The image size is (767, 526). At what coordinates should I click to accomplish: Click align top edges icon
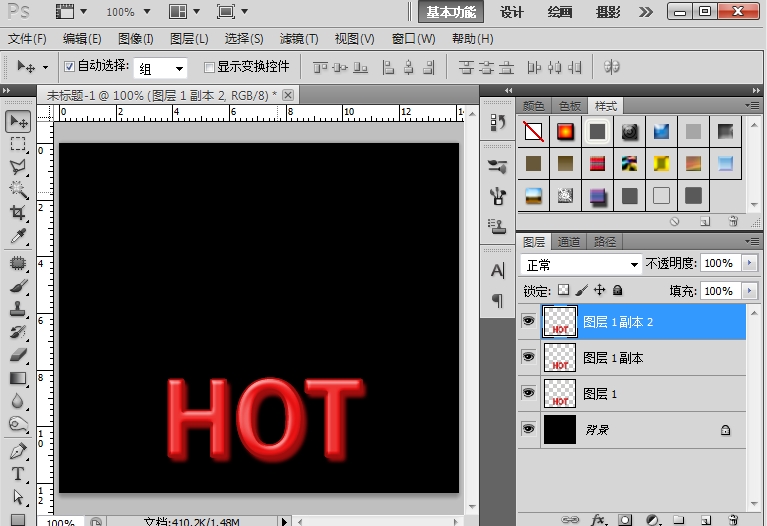[x=320, y=67]
